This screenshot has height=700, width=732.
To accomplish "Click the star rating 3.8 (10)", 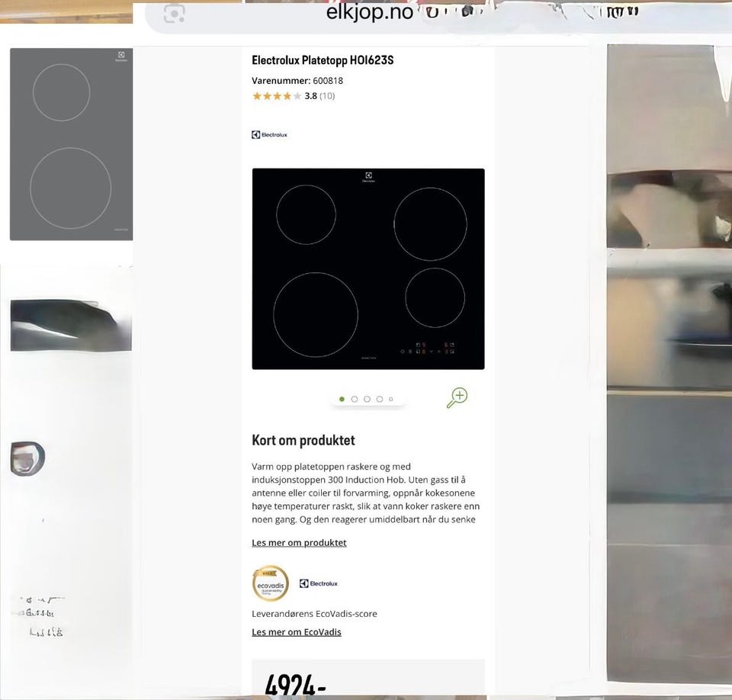I will [294, 96].
